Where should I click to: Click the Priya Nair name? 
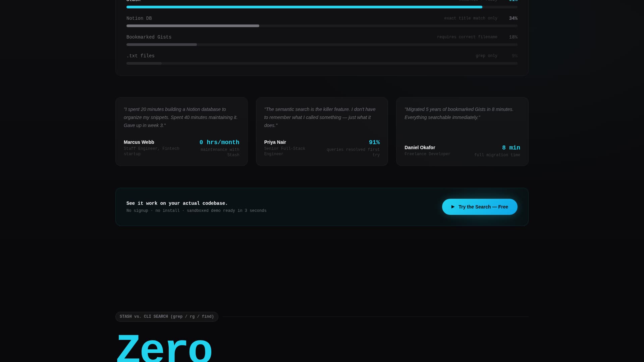[x=275, y=142]
